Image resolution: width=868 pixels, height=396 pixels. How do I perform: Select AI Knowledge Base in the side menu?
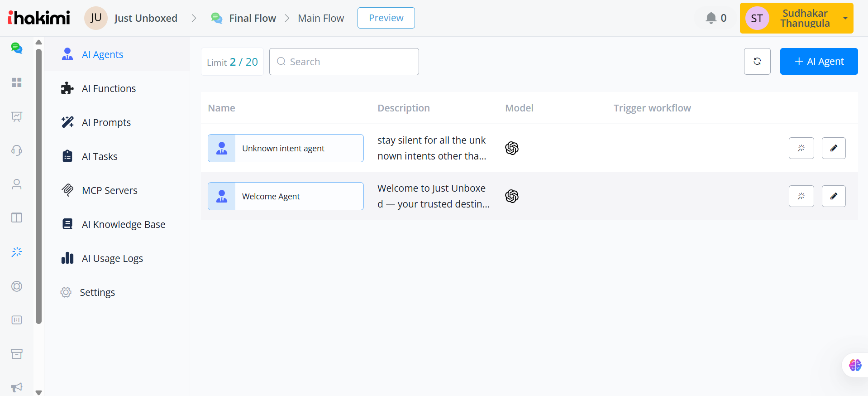[x=117, y=224]
